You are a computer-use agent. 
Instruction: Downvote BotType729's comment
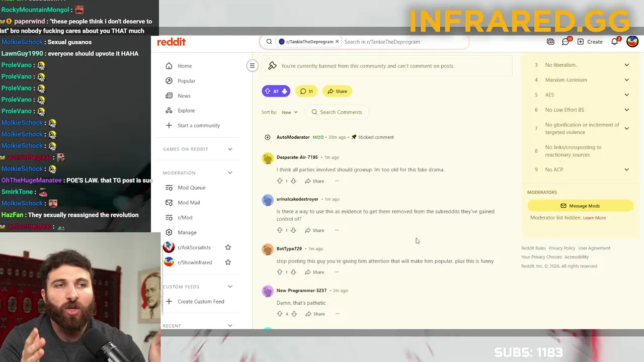point(293,272)
